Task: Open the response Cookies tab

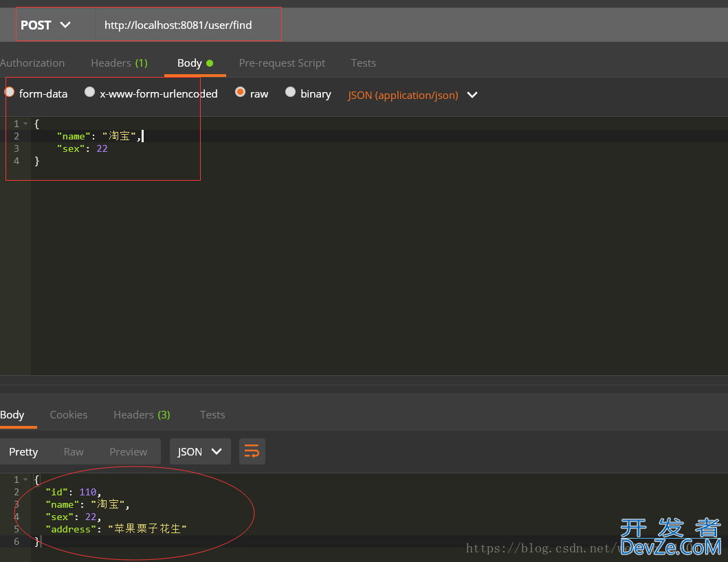Action: 69,415
